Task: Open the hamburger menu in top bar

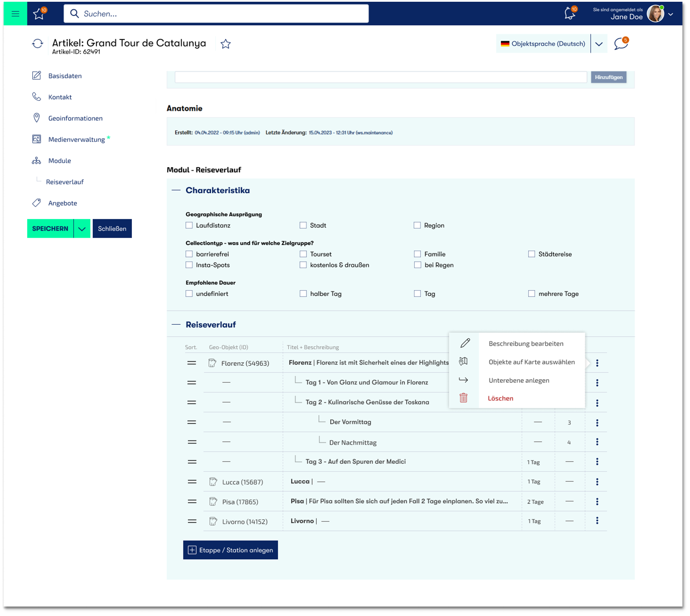Action: coord(15,14)
